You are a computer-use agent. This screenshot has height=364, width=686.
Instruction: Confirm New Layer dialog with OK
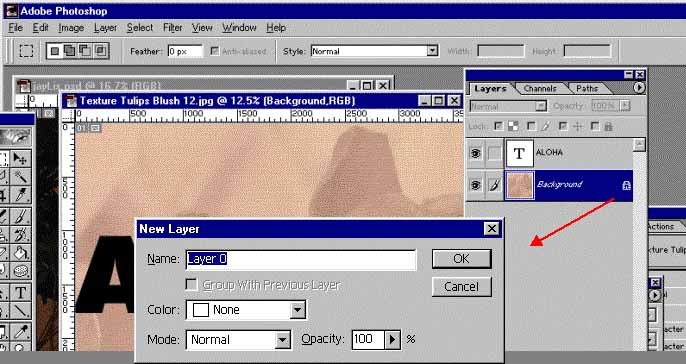tap(462, 259)
